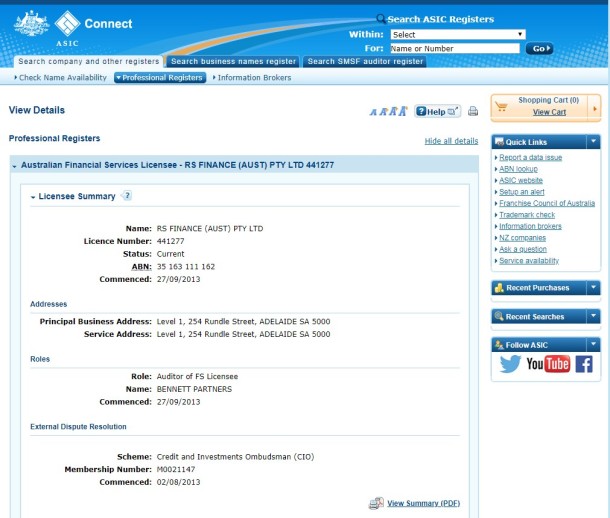This screenshot has width=610, height=518.
Task: Click the Quick Links panel icon
Action: pyautogui.click(x=499, y=142)
